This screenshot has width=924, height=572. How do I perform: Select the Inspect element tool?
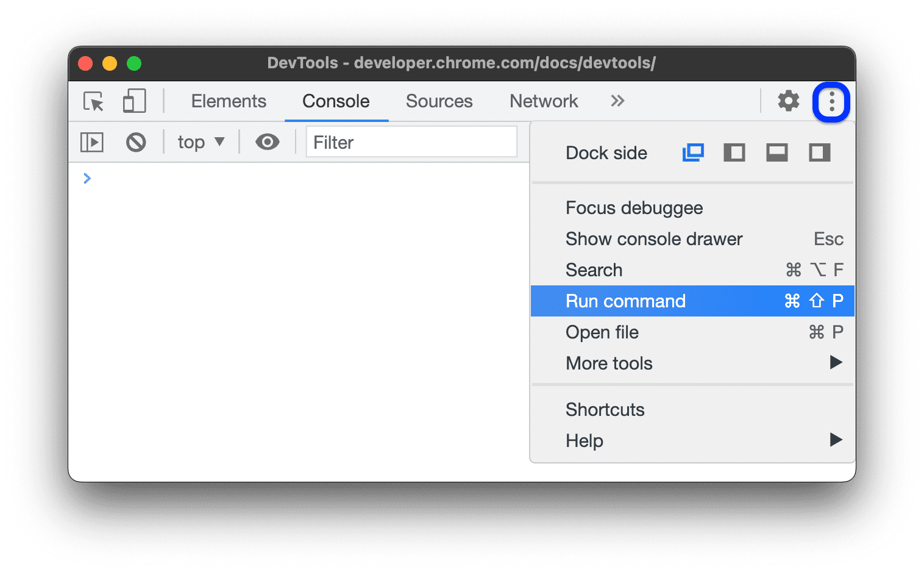point(92,101)
